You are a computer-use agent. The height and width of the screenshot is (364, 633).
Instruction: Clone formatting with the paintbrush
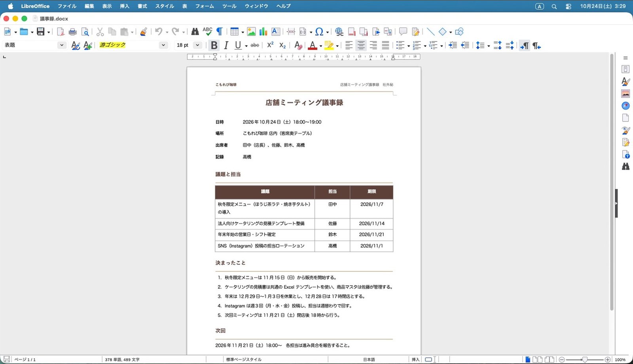coord(144,32)
